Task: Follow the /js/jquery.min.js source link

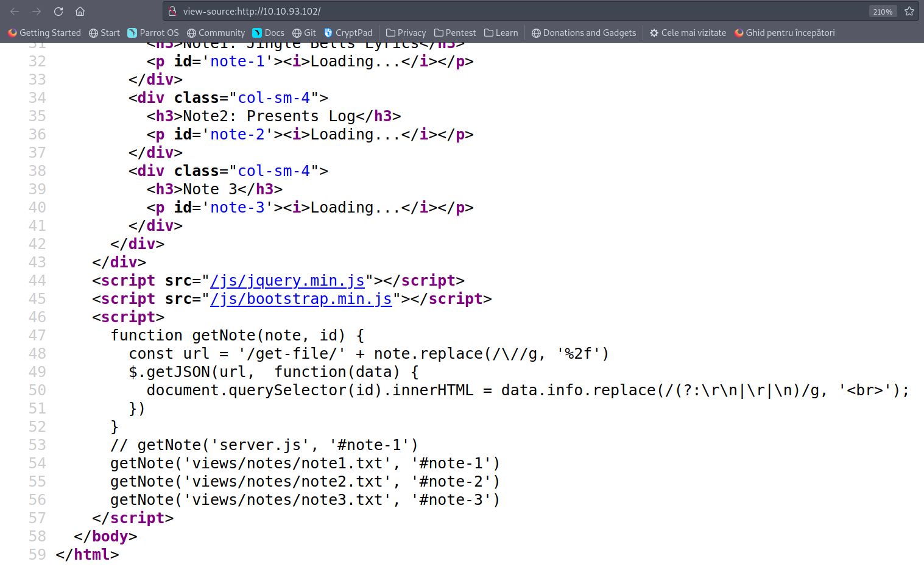Action: point(287,281)
